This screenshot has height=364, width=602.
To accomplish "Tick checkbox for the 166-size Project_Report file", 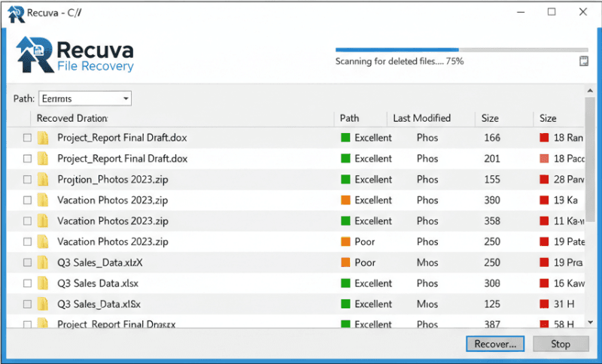I will pyautogui.click(x=27, y=138).
